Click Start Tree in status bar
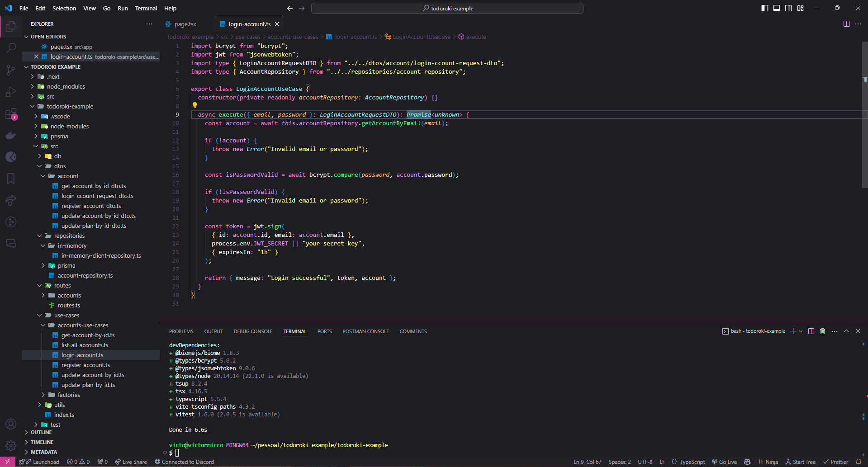 tap(801, 462)
